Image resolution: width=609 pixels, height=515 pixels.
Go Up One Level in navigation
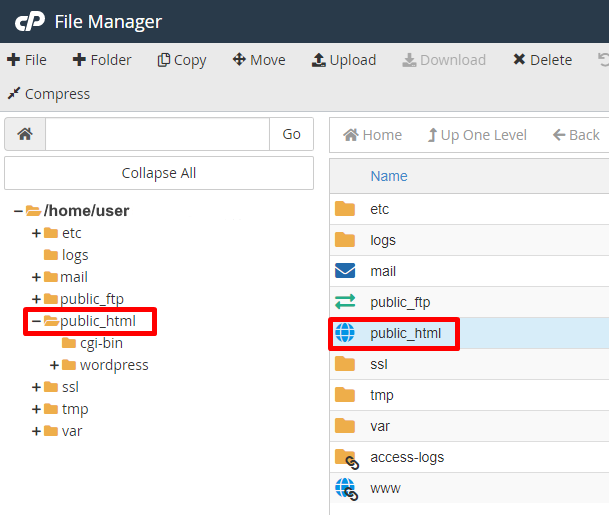coord(477,135)
